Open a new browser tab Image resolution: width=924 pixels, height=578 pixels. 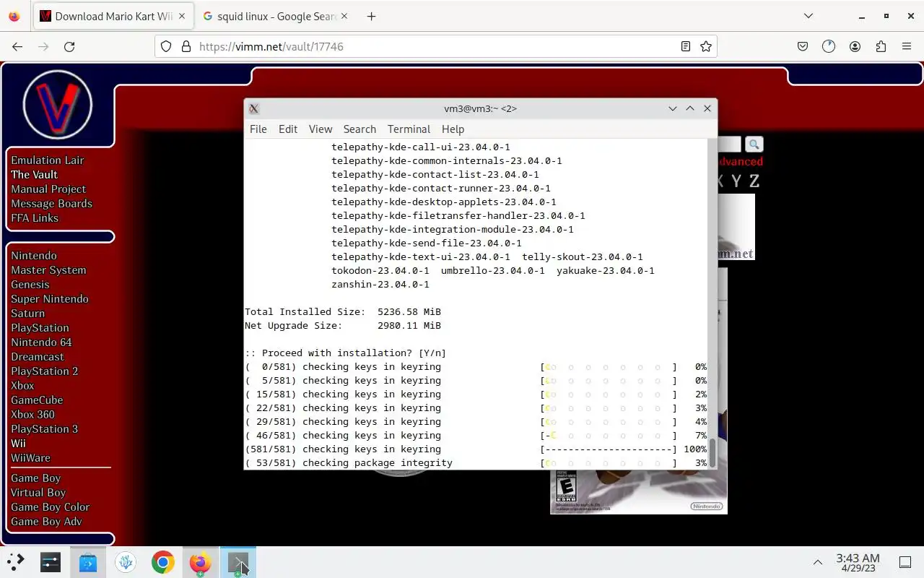371,16
